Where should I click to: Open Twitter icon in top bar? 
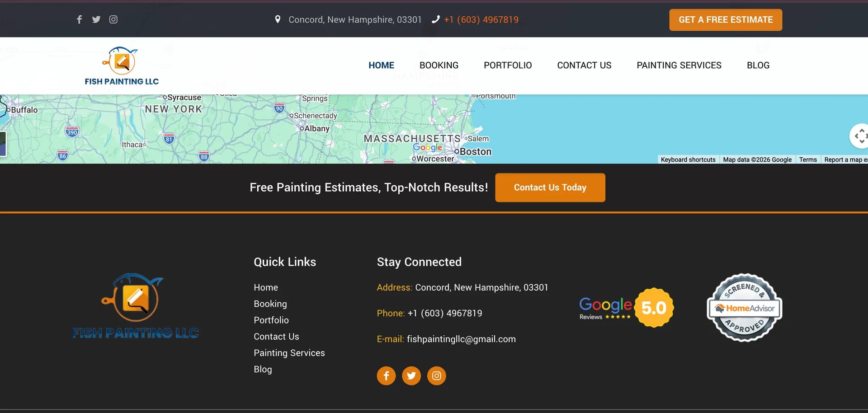tap(96, 19)
